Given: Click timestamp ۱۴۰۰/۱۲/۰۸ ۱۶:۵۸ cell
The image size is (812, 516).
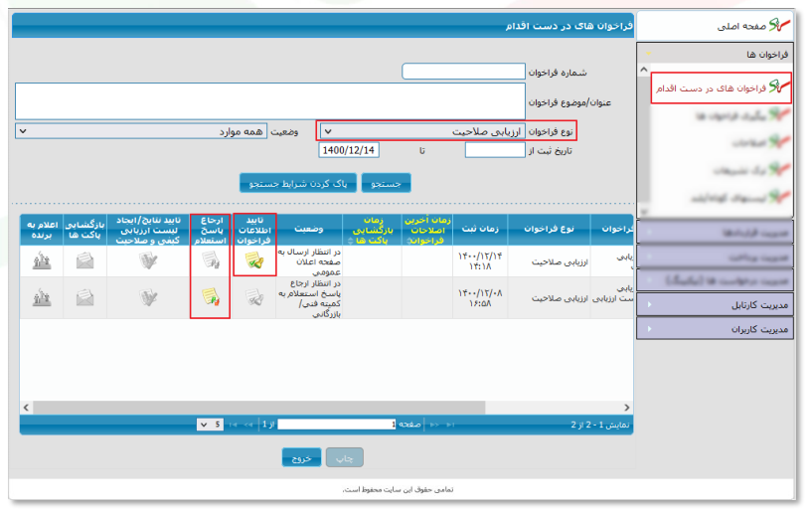Looking at the screenshot, I should point(480,298).
